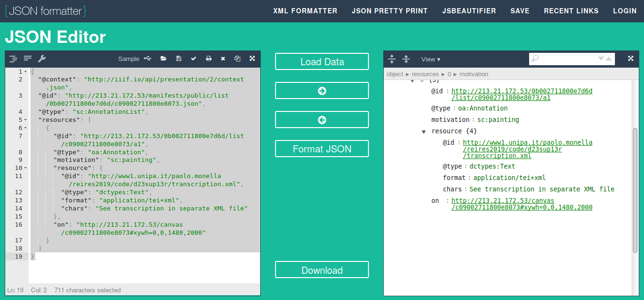This screenshot has width=644, height=300.
Task: Click 'object' in the tree breadcrumb path
Action: (x=395, y=74)
